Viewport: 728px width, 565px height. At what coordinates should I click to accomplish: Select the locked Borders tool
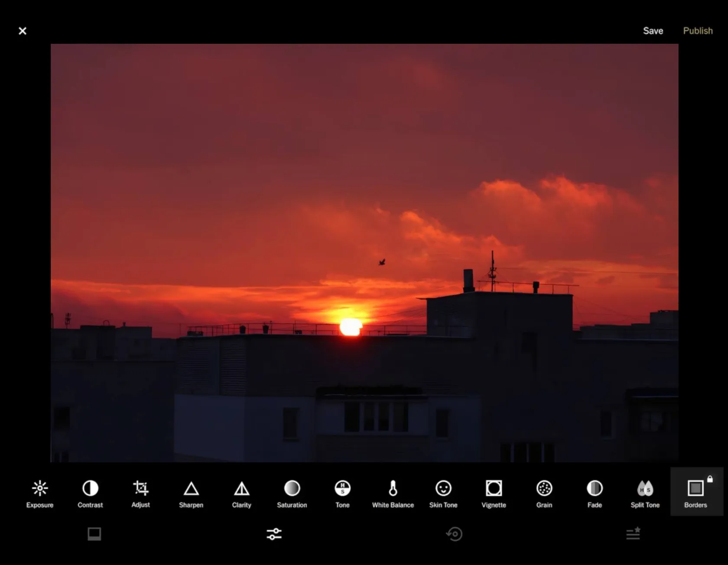tap(695, 492)
